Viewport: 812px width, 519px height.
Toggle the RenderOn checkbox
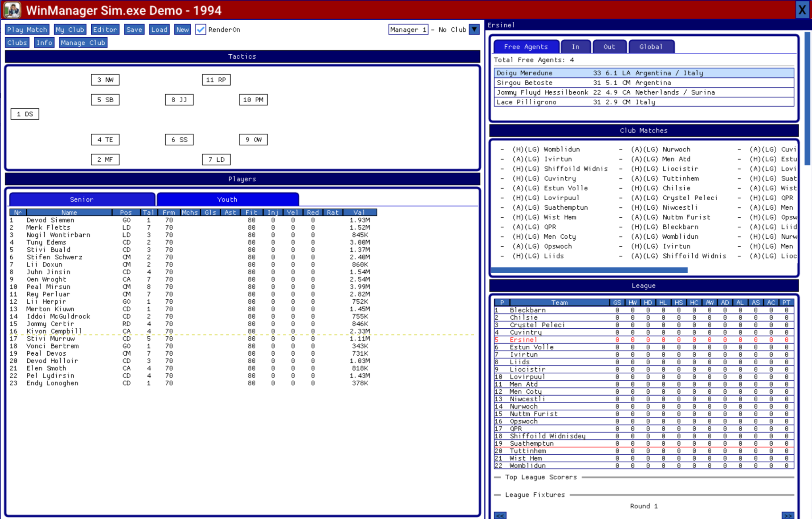pos(201,30)
